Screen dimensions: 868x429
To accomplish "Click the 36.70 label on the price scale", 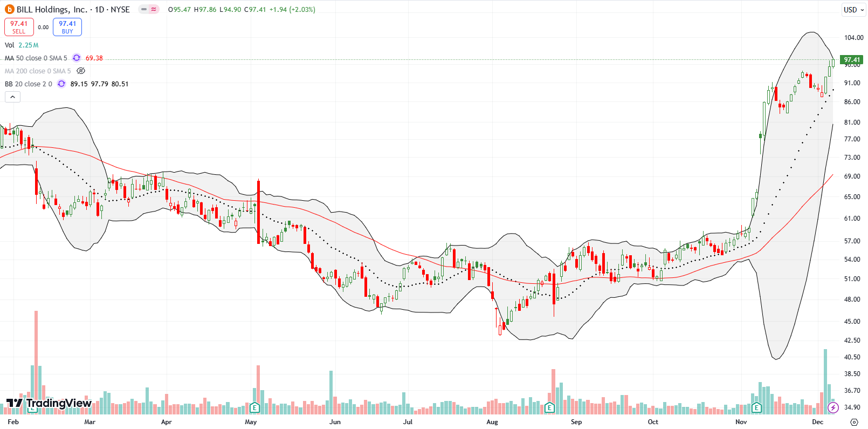I will [852, 391].
